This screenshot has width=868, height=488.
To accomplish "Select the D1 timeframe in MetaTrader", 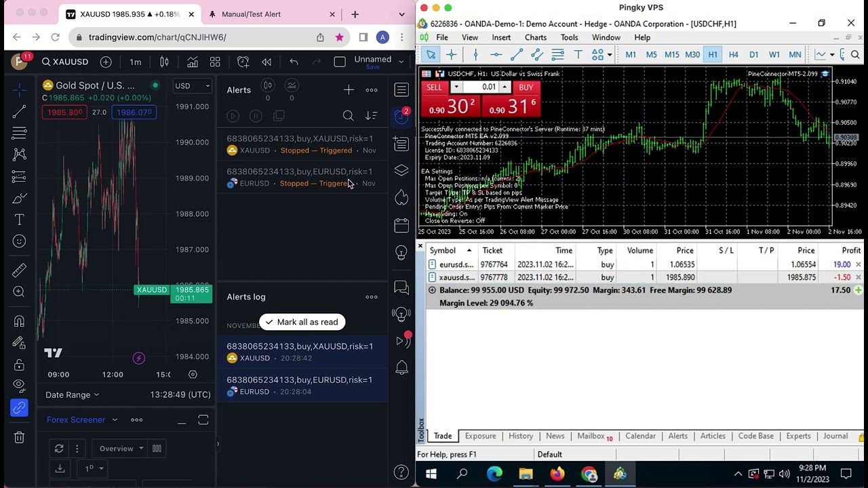I will (x=753, y=54).
